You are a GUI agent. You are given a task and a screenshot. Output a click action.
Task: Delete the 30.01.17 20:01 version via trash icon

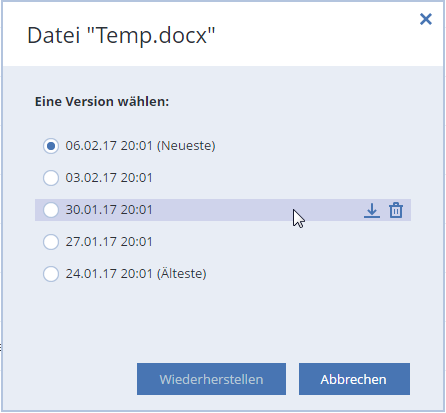pyautogui.click(x=396, y=210)
